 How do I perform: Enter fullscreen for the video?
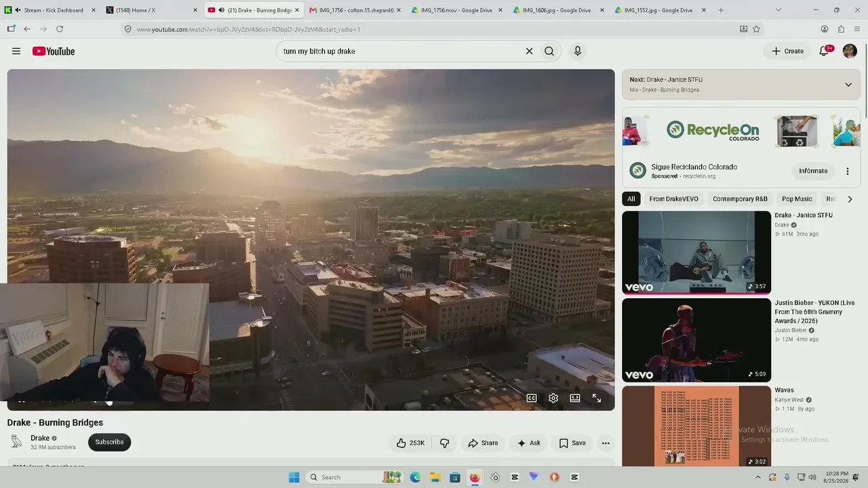(597, 399)
